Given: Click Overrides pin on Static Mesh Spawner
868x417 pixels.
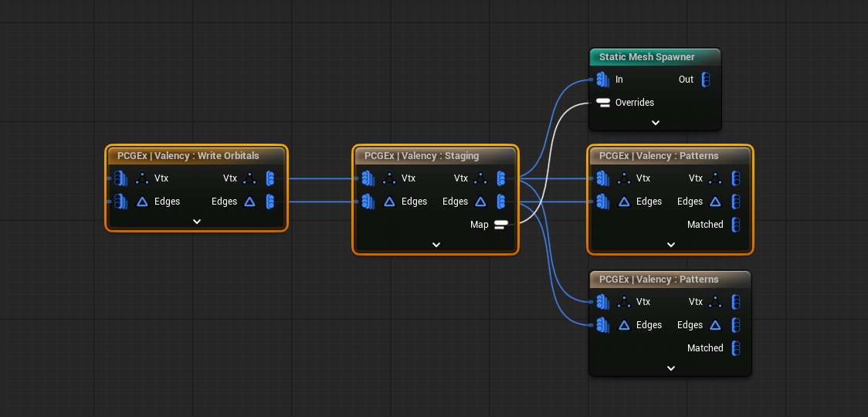Looking at the screenshot, I should [603, 103].
